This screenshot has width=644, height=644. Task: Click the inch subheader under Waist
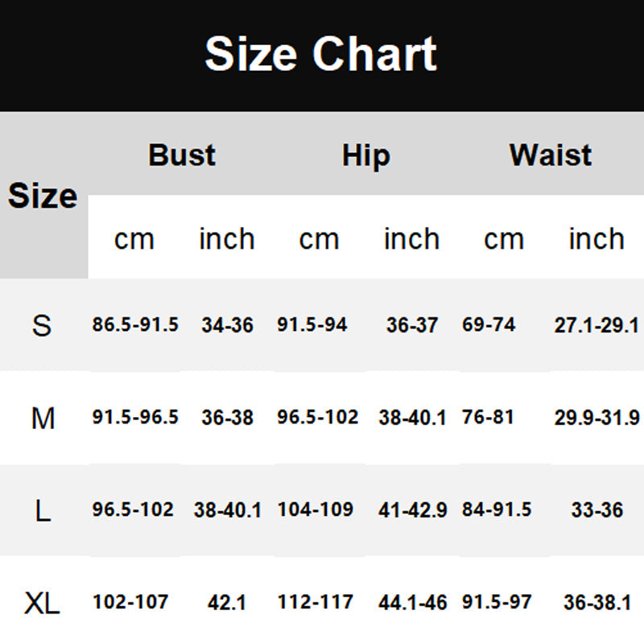point(597,239)
